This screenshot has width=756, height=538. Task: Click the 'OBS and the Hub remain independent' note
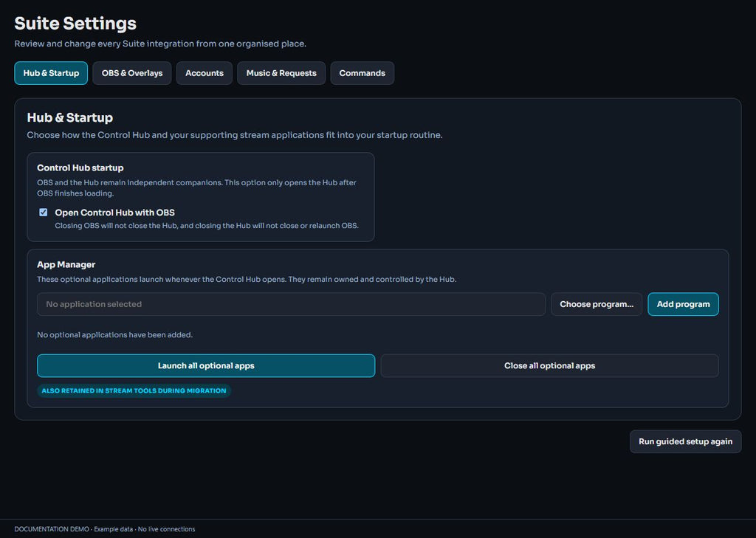[x=196, y=188]
